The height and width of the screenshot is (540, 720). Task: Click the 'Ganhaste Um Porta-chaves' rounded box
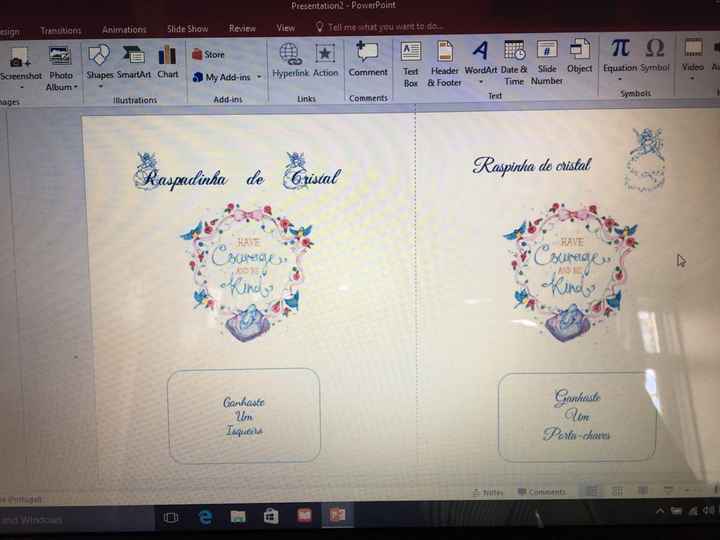pyautogui.click(x=577, y=416)
